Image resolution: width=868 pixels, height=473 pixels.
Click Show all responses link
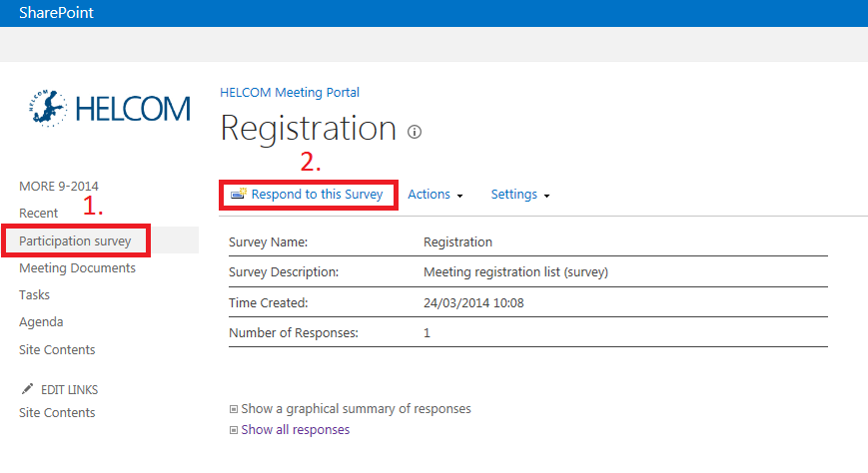click(x=295, y=430)
